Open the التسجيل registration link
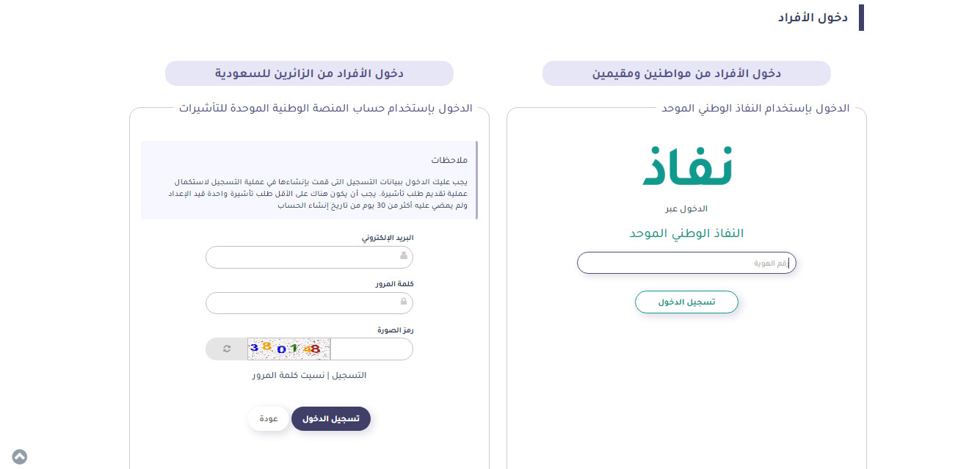The image size is (980, 469). click(349, 375)
